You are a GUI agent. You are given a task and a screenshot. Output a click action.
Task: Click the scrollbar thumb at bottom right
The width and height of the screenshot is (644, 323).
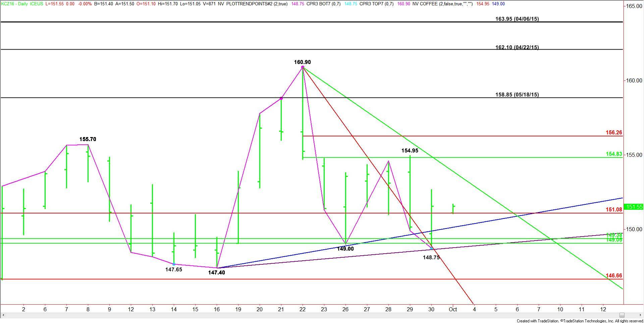(622, 315)
